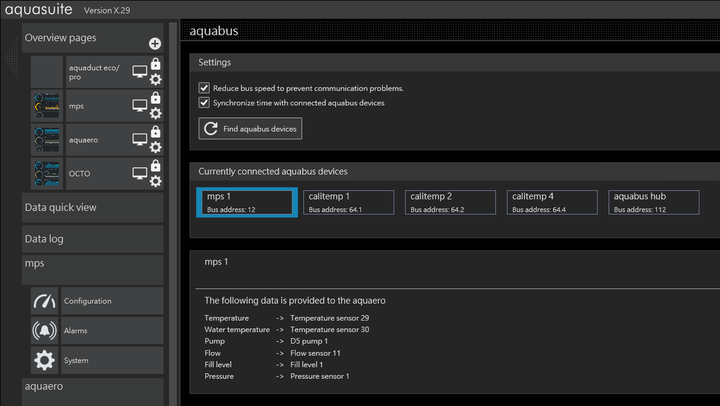Add a new overview page with plus icon
The width and height of the screenshot is (720, 406).
(x=155, y=44)
